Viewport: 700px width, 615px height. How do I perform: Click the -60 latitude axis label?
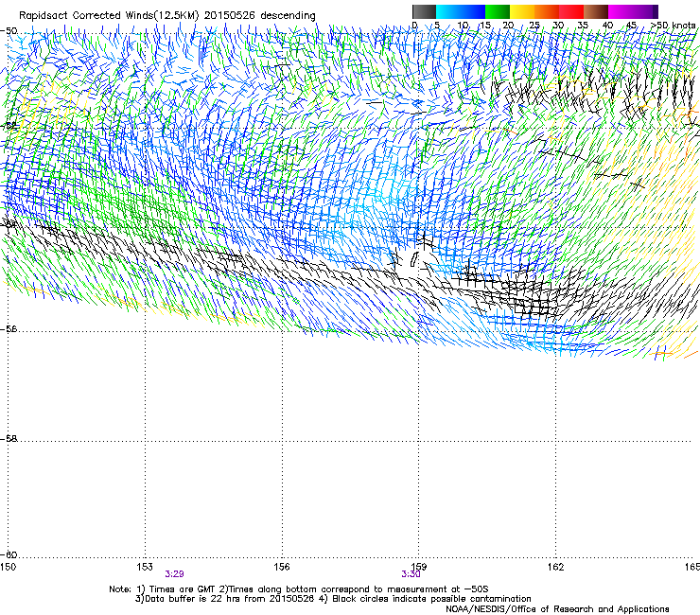(x=9, y=555)
